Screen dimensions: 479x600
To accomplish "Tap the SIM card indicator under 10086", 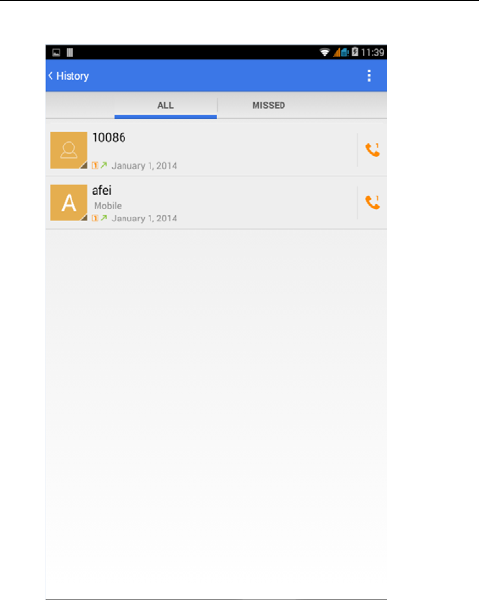I will [95, 166].
